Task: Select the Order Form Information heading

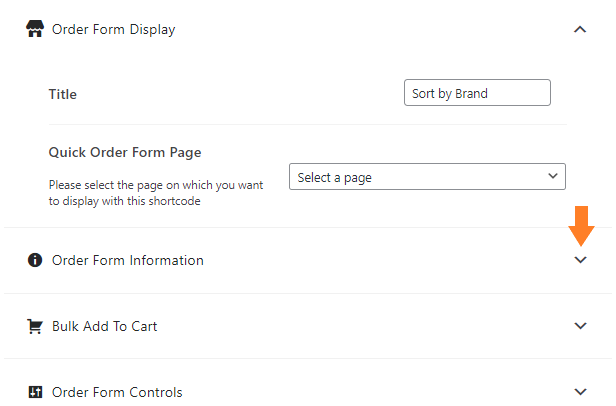Action: (128, 260)
